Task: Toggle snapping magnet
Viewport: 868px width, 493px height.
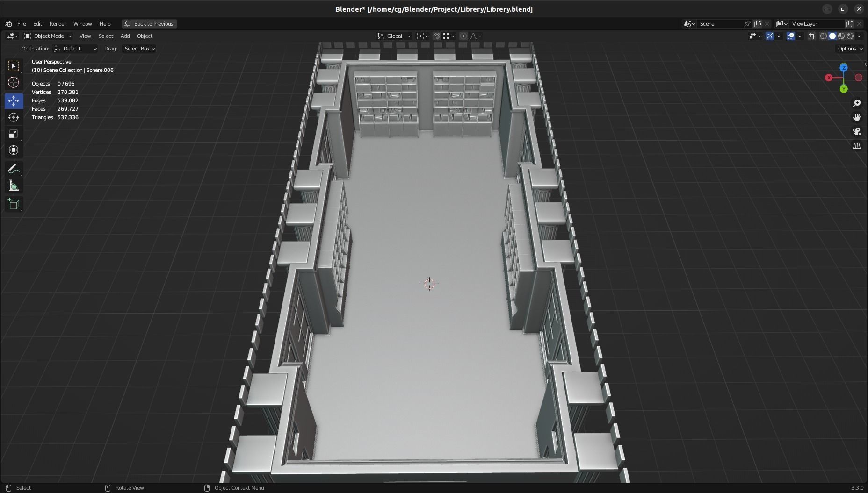Action: coord(436,36)
